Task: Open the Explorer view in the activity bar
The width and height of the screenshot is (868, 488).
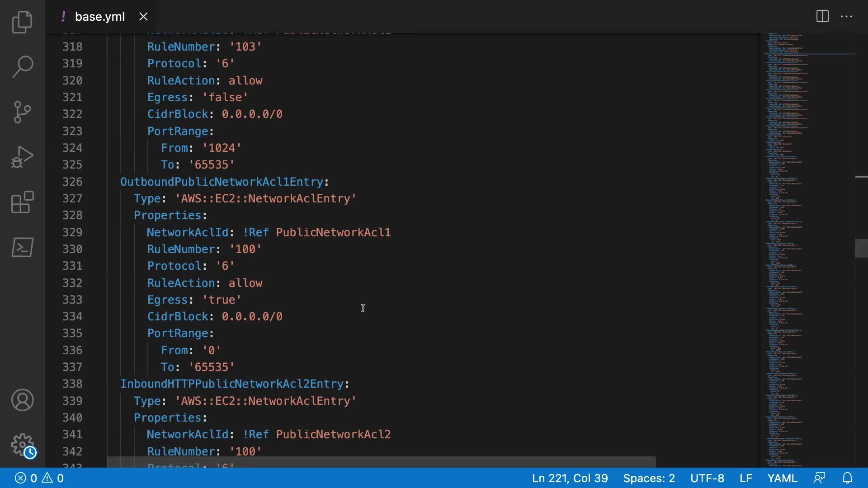Action: tap(22, 22)
